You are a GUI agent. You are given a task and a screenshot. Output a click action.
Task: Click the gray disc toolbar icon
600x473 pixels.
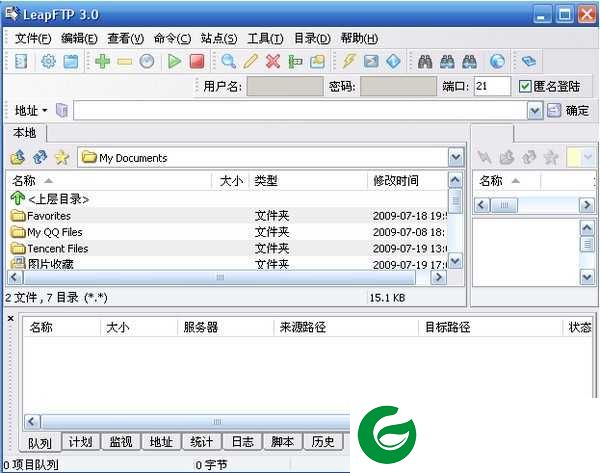[x=147, y=61]
